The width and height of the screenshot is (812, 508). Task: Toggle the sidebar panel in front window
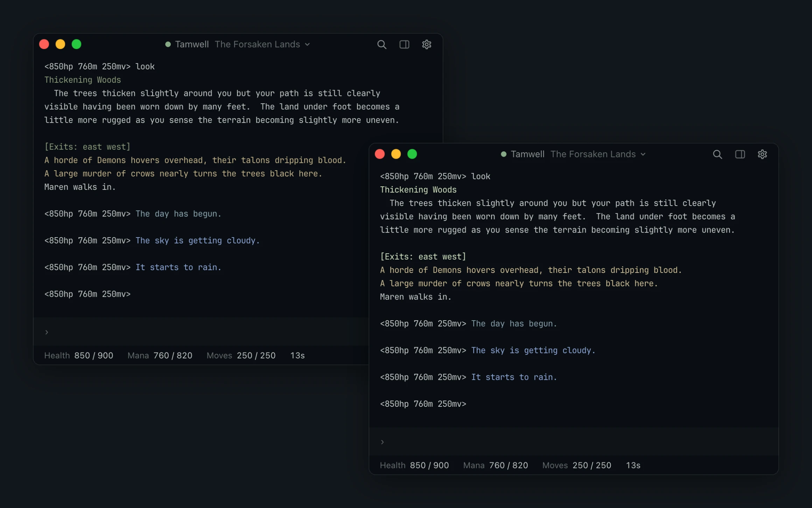pyautogui.click(x=740, y=154)
